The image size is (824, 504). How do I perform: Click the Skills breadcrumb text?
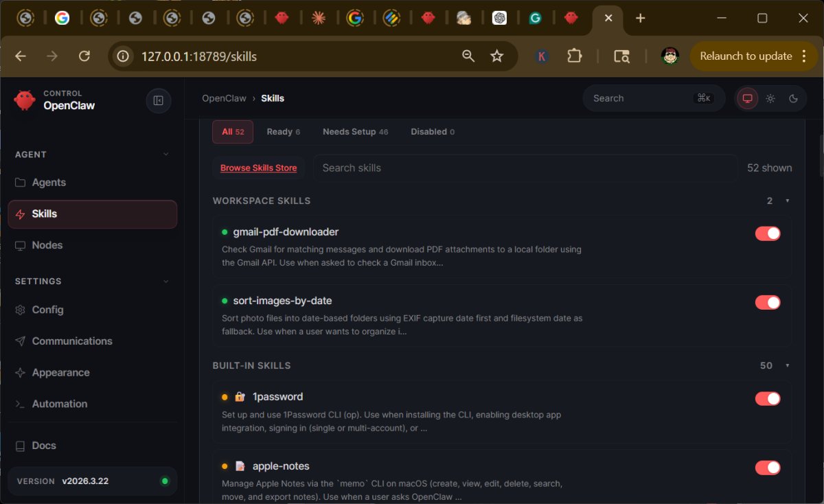273,98
